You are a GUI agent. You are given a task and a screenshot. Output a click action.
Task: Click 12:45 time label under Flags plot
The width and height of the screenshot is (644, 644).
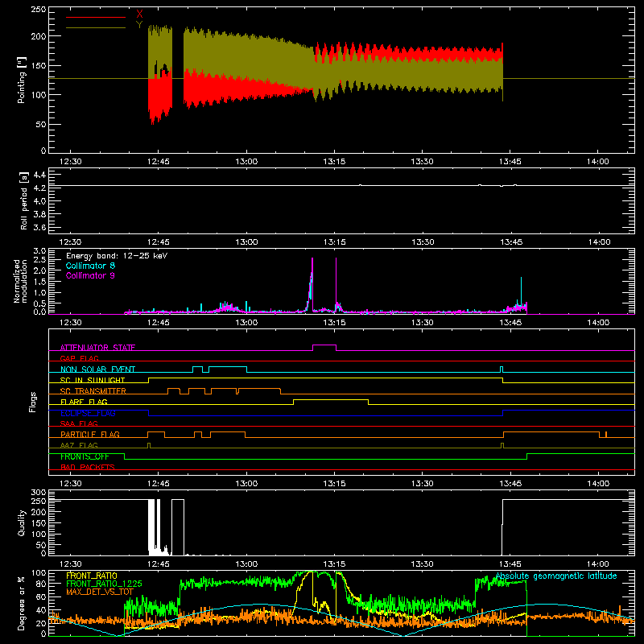click(x=158, y=484)
